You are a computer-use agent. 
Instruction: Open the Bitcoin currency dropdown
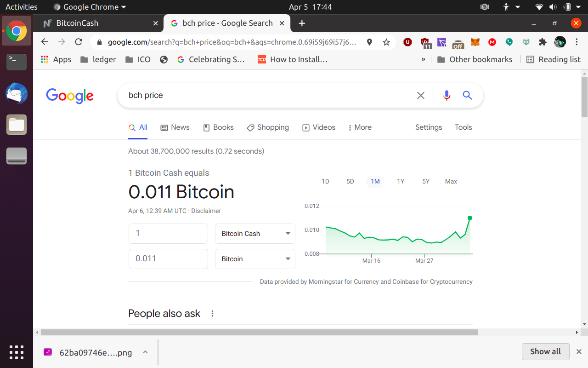click(x=255, y=259)
